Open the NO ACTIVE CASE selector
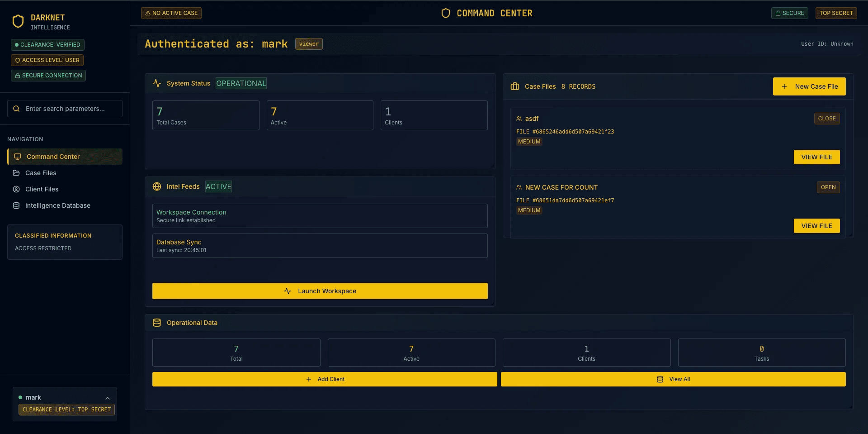Screen dimensions: 868x434 tap(171, 13)
